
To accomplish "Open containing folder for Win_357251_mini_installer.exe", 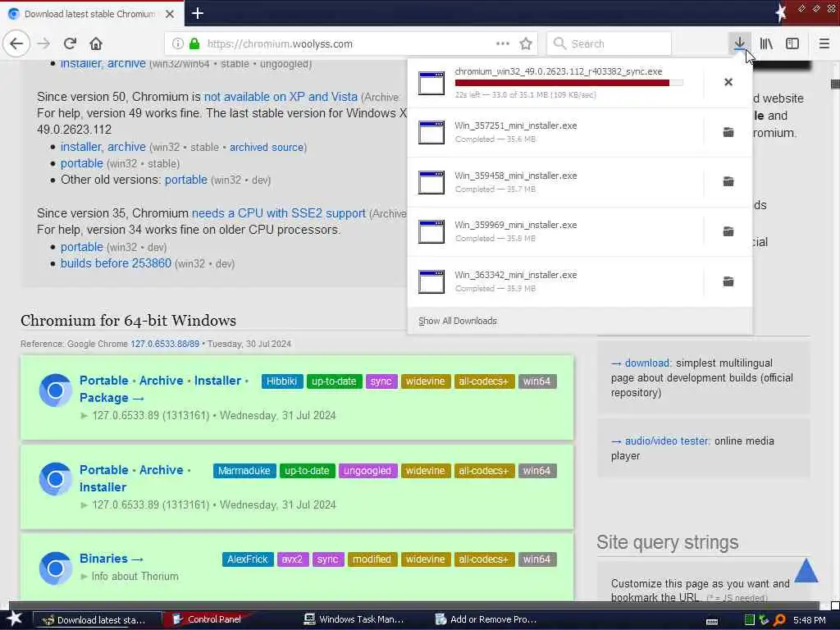I will [728, 132].
